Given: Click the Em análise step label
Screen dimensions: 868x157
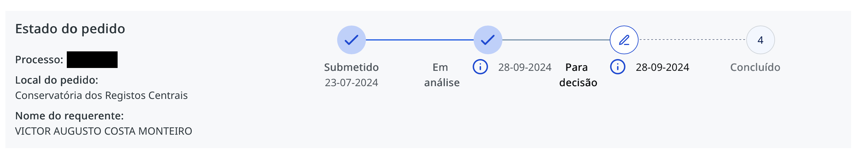Looking at the screenshot, I should coord(441,75).
